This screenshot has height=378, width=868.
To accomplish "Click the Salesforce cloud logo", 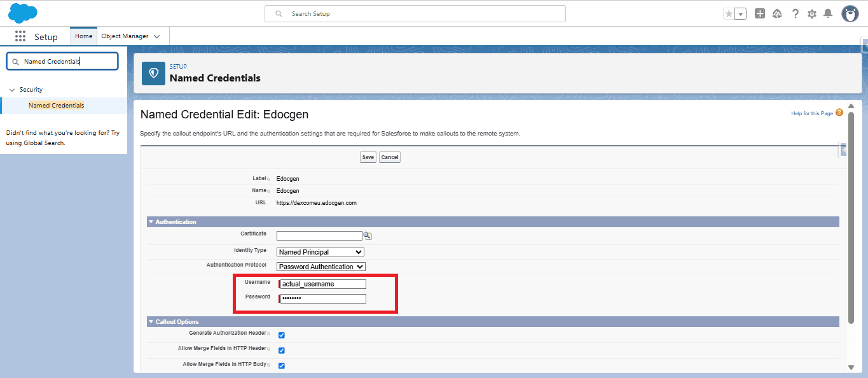I will pyautogui.click(x=23, y=13).
